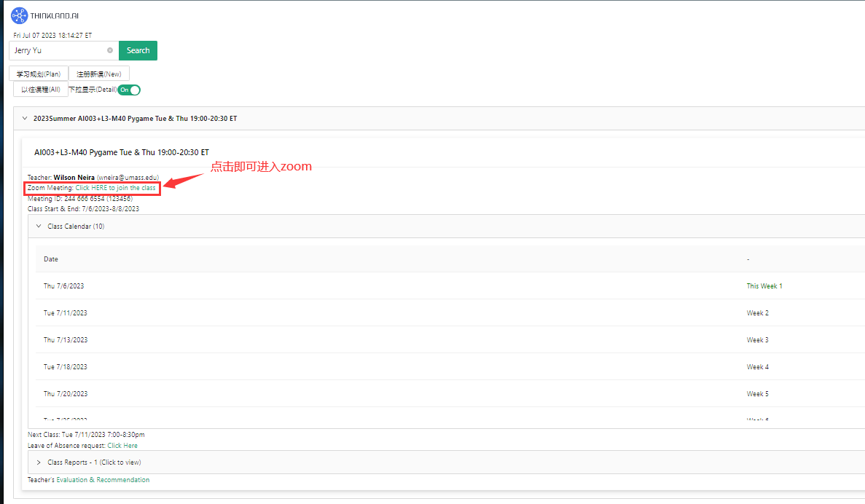Open the 注册新课(New) tab
The height and width of the screenshot is (504, 865).
coord(99,74)
